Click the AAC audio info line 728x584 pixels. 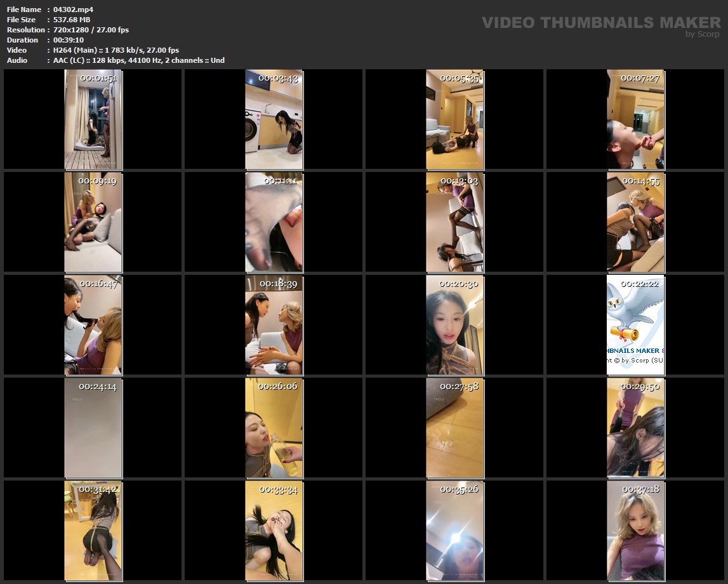point(138,60)
